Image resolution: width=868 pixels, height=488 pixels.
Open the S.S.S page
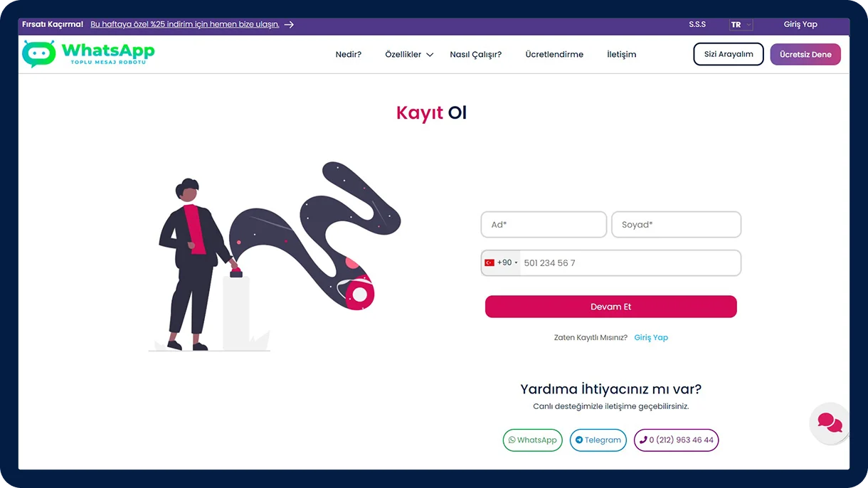point(697,24)
